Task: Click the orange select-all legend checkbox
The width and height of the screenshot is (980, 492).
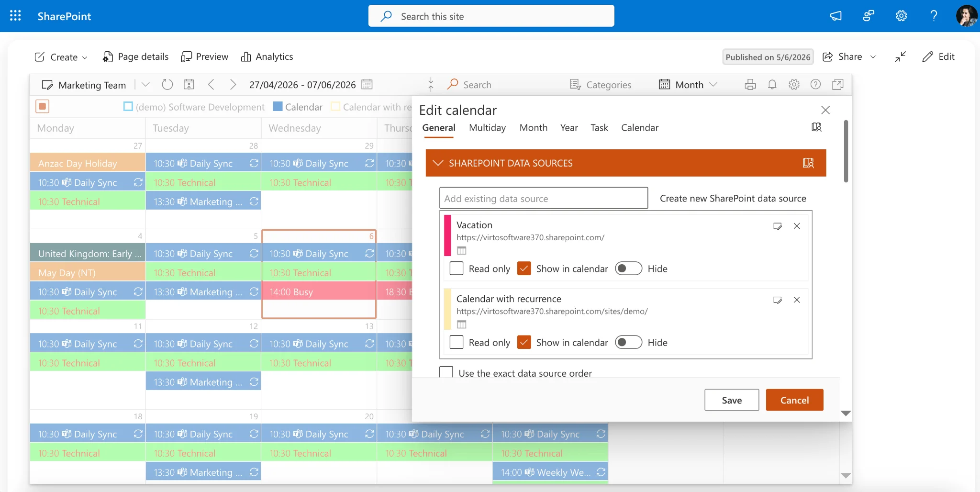Action: (43, 106)
